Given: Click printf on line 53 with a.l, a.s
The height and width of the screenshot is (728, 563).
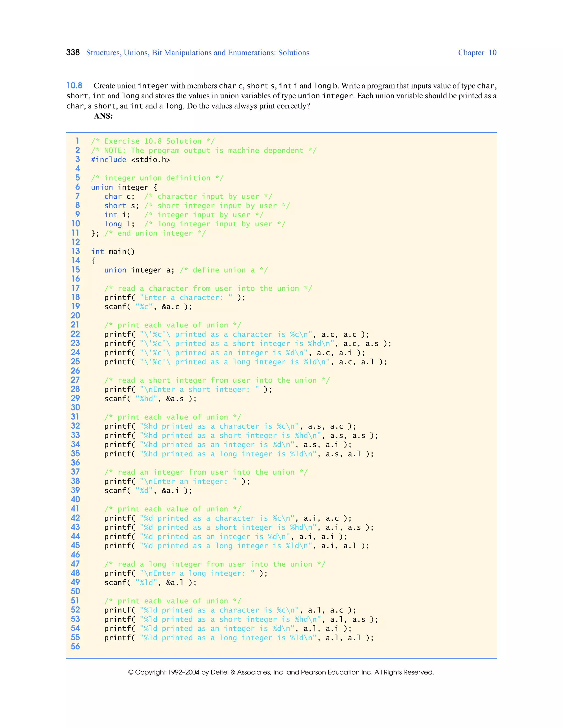Looking at the screenshot, I should [x=241, y=620].
